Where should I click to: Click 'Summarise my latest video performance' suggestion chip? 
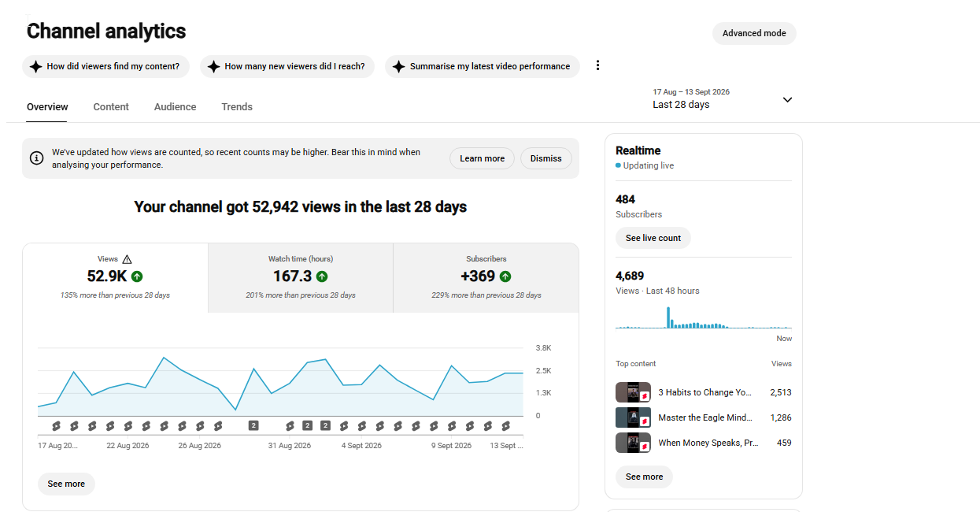483,66
